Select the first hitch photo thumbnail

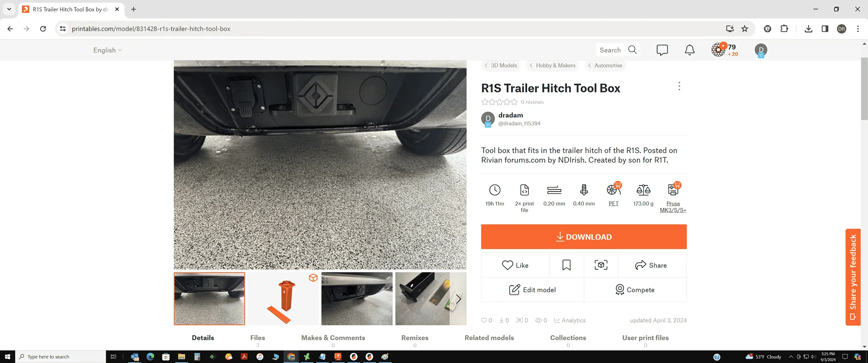click(x=209, y=299)
